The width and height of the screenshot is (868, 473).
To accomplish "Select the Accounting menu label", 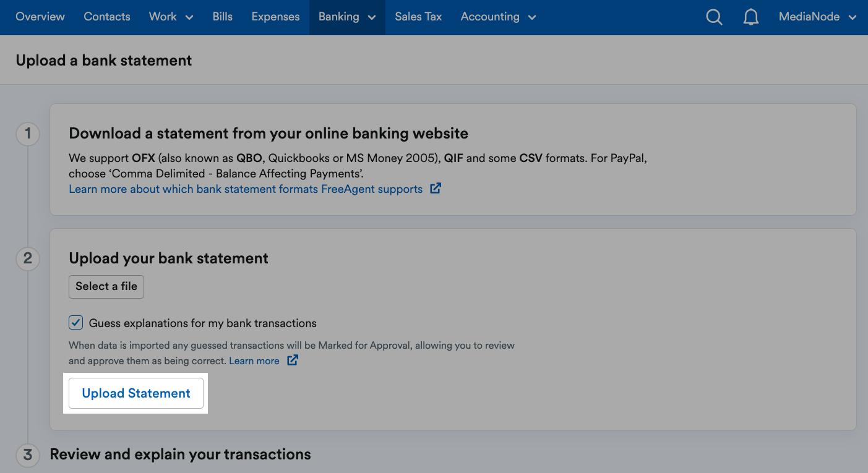I will pyautogui.click(x=490, y=17).
